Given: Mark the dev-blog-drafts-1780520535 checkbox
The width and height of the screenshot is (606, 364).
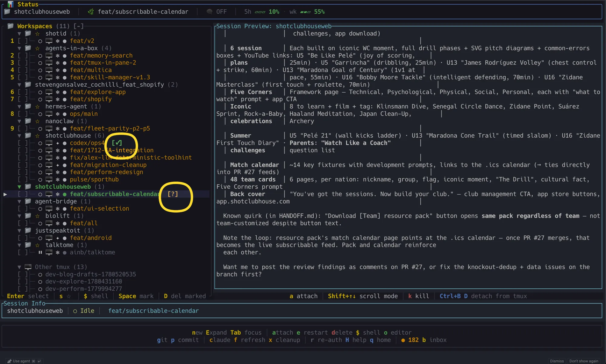Looking at the screenshot, I should (x=23, y=274).
